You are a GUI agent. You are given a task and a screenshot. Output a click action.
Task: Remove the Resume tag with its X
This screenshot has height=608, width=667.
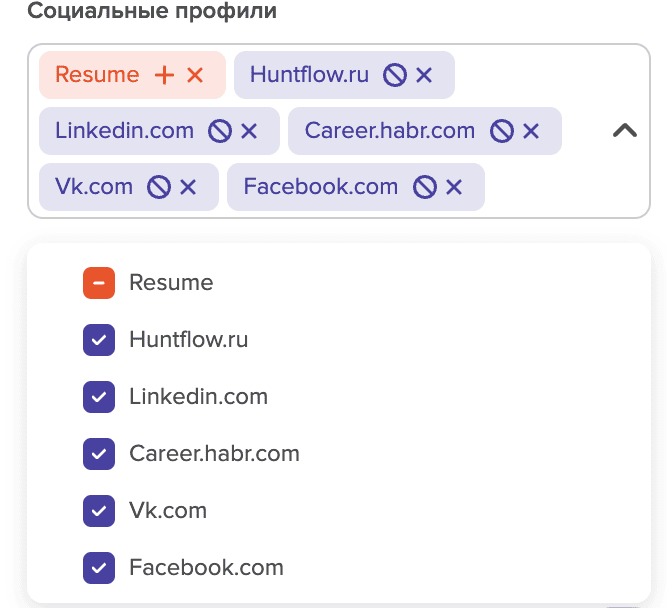195,75
